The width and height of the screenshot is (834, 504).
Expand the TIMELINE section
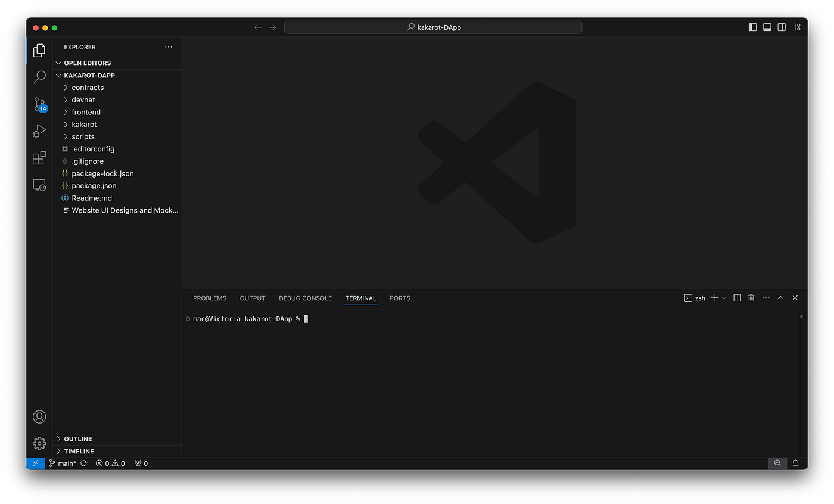point(117,452)
